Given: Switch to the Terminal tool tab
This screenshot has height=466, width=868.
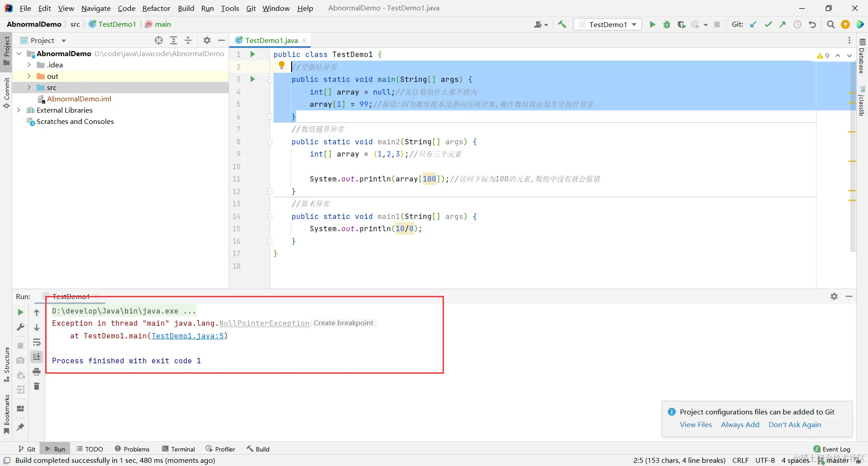Looking at the screenshot, I should (179, 449).
